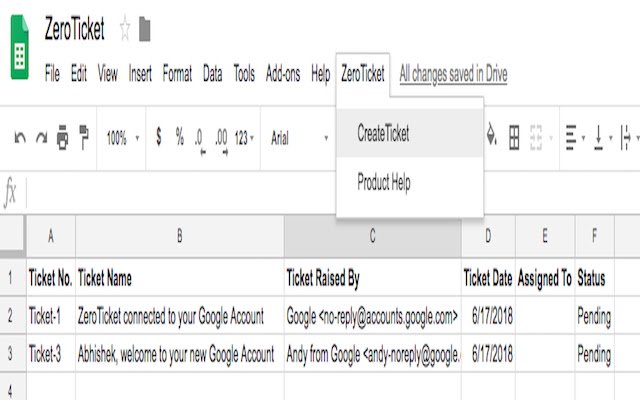
Task: Expand the horizontal align dropdown arrow
Action: point(583,138)
